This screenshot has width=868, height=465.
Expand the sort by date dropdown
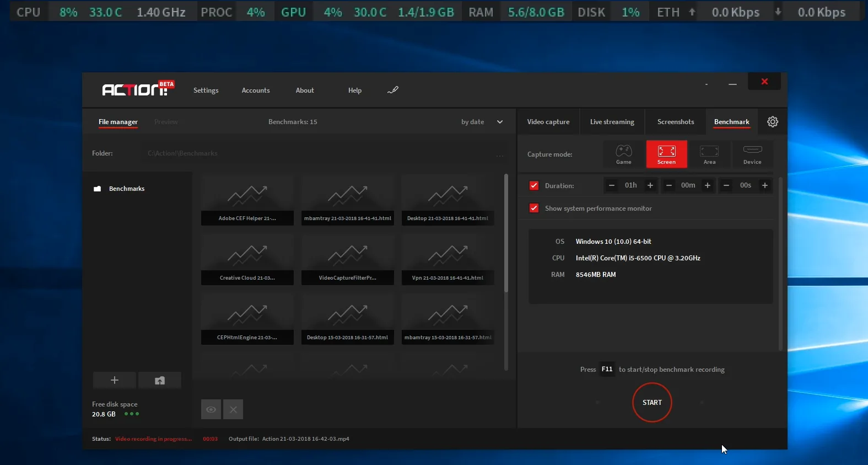[x=500, y=122]
